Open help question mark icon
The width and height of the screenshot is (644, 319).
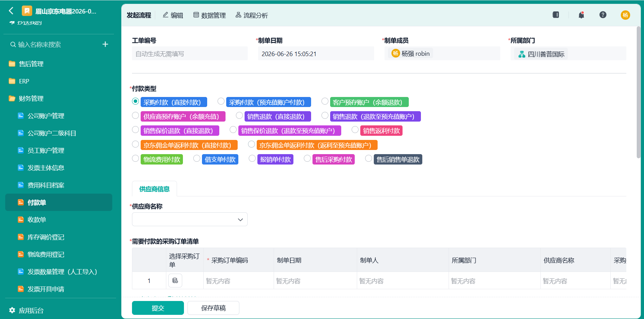(603, 15)
